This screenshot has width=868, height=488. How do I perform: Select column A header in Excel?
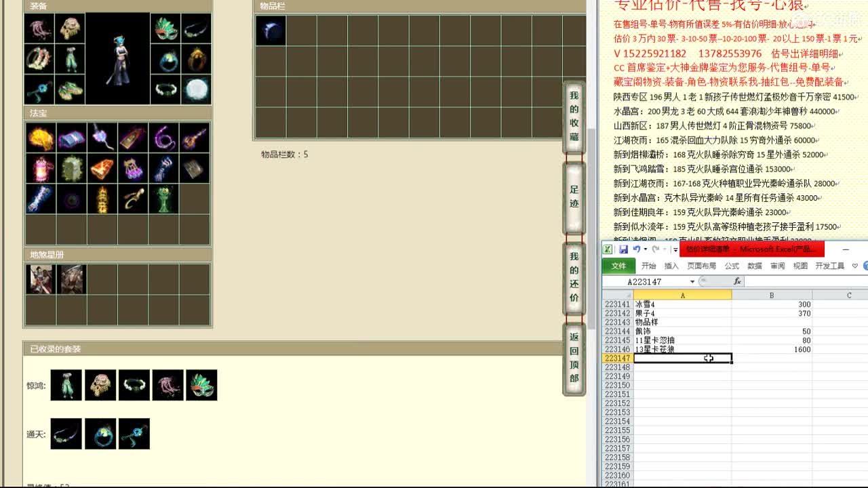(683, 295)
